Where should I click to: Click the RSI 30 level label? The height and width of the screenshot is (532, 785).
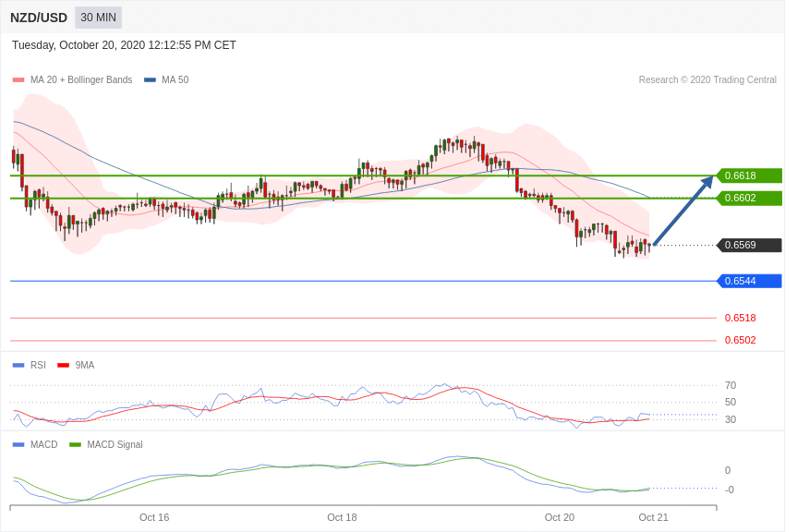[731, 419]
